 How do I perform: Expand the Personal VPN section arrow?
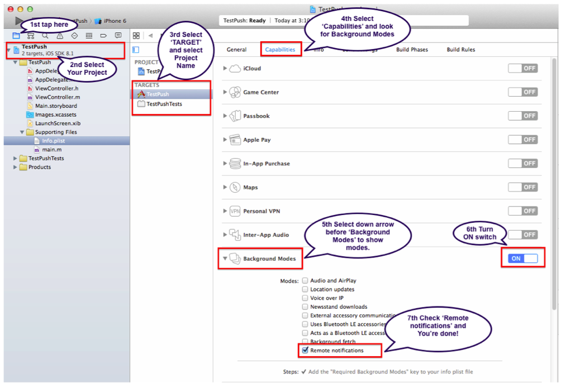pyautogui.click(x=225, y=211)
